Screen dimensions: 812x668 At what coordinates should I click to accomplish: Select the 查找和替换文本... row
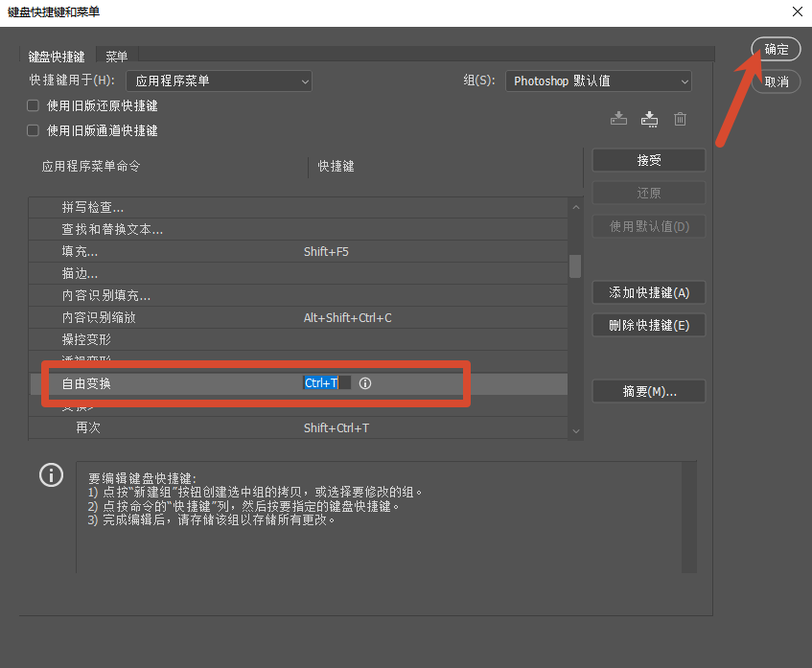pyautogui.click(x=298, y=229)
